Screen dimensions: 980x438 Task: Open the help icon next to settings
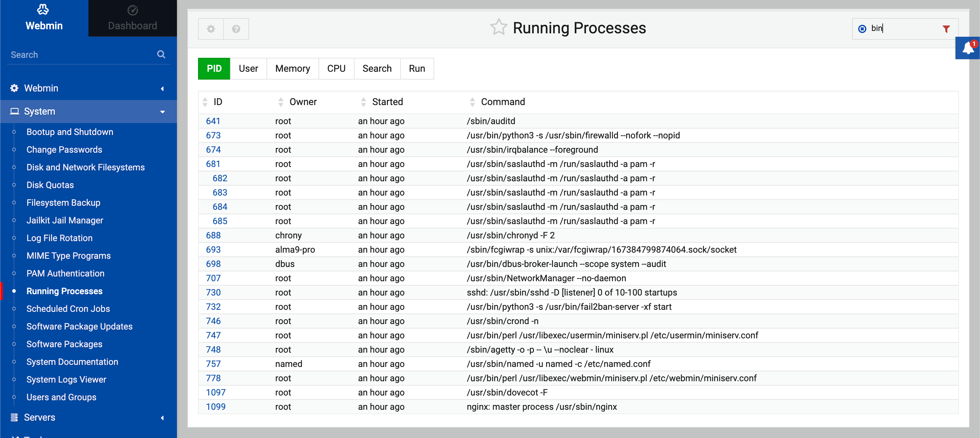coord(236,29)
